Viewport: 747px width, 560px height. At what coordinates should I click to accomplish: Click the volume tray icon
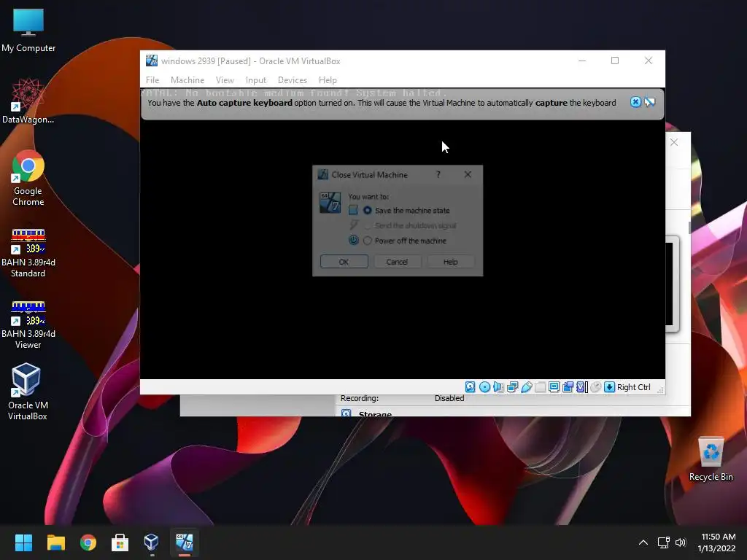[x=681, y=542]
